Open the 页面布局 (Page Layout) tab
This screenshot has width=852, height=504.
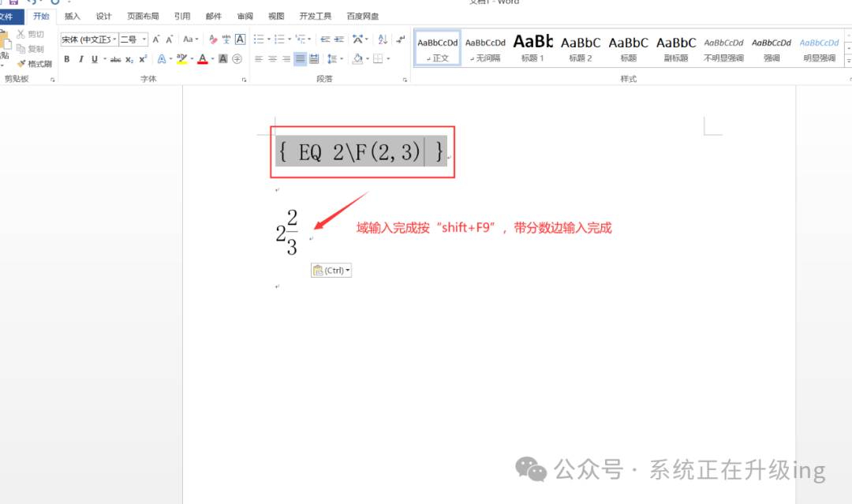143,17
